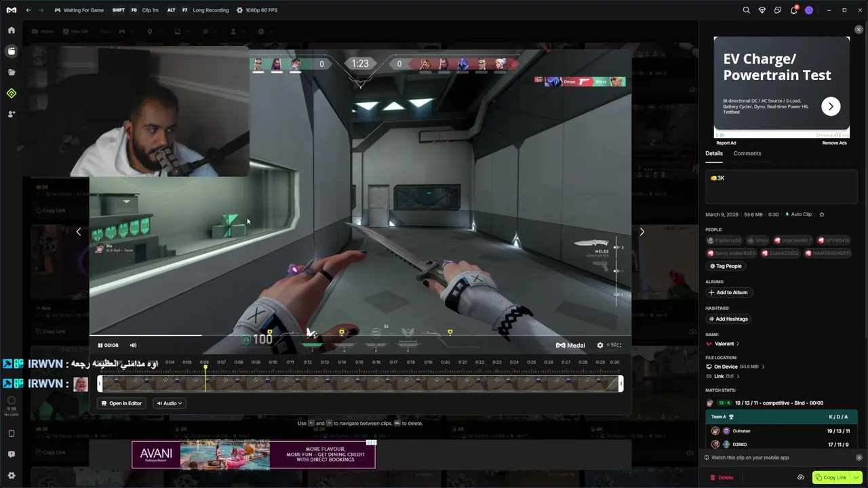Click the right trim handle of timeline
The height and width of the screenshot is (488, 868).
coord(620,384)
